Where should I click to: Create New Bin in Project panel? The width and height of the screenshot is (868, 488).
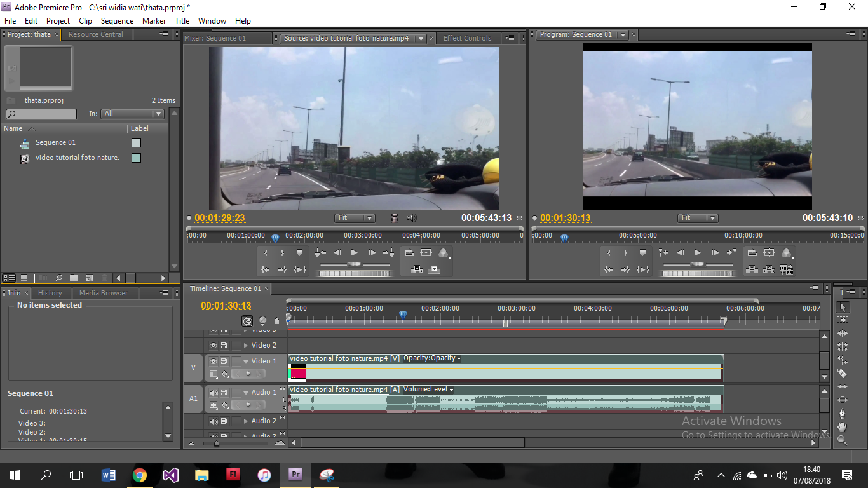tap(74, 278)
